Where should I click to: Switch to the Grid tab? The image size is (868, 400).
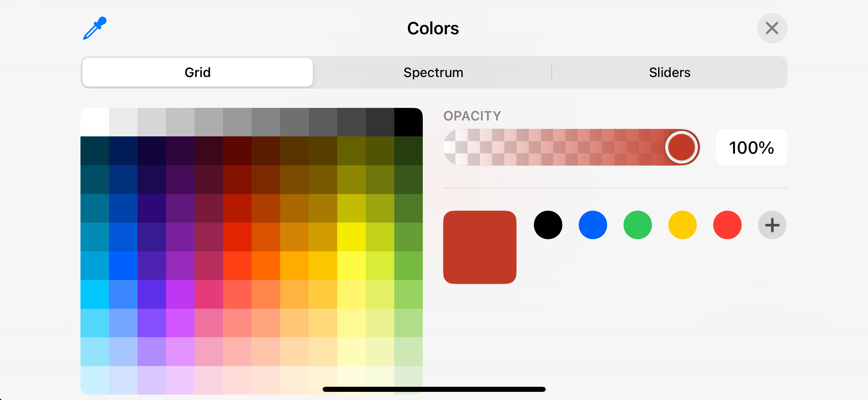[x=197, y=72]
